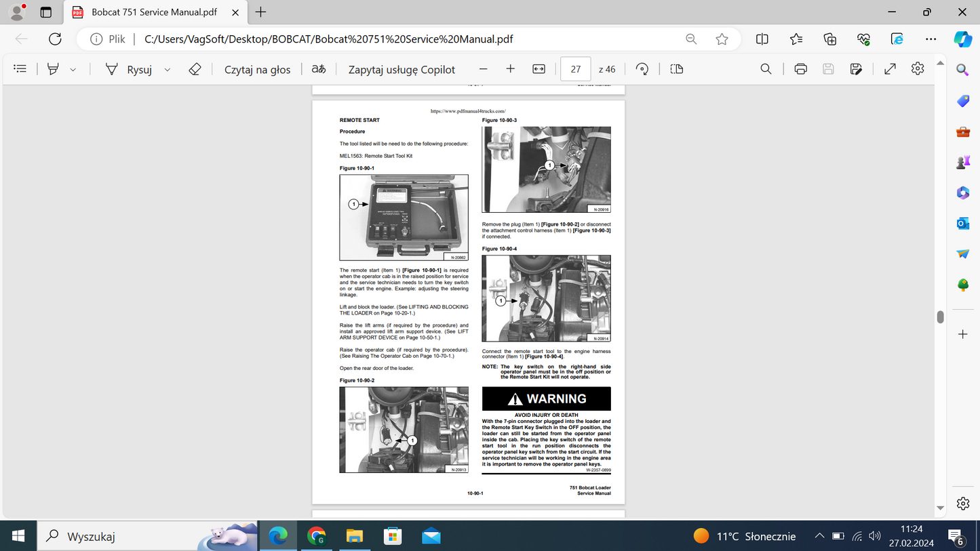Open the table of contents panel
Screen dimensions: 980x551
19,68
